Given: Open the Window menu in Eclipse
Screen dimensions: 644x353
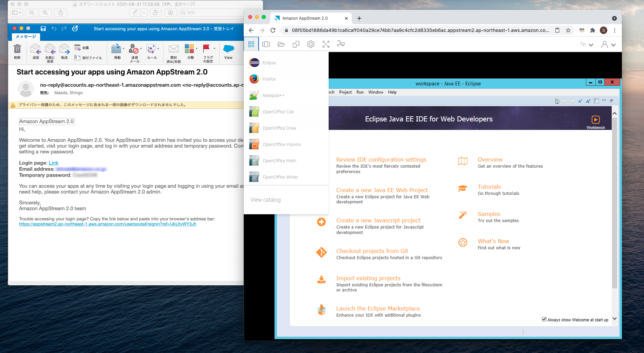Looking at the screenshot, I should click(376, 92).
